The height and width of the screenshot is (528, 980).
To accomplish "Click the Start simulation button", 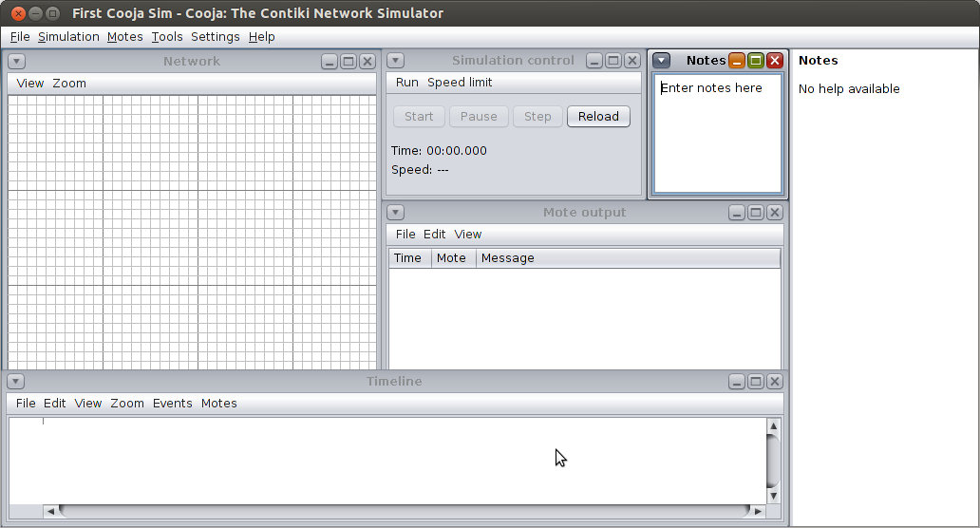I will click(419, 116).
